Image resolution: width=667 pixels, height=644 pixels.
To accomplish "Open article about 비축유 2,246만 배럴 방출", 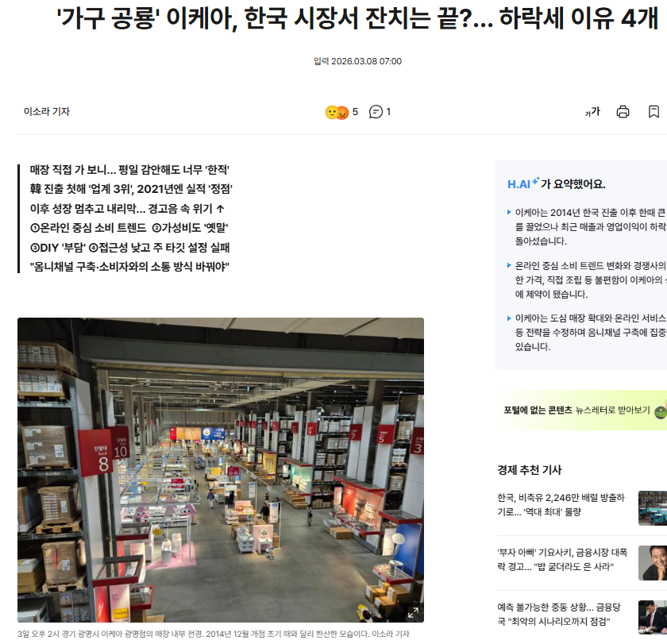I will pyautogui.click(x=561, y=504).
